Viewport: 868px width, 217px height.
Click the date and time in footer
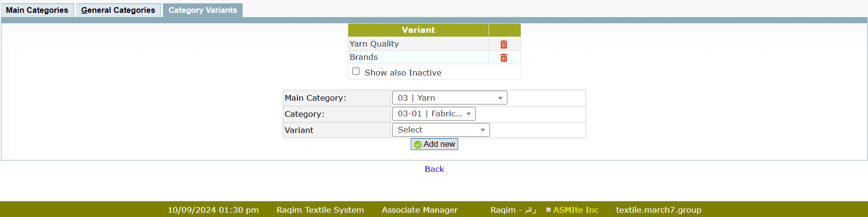click(x=213, y=210)
